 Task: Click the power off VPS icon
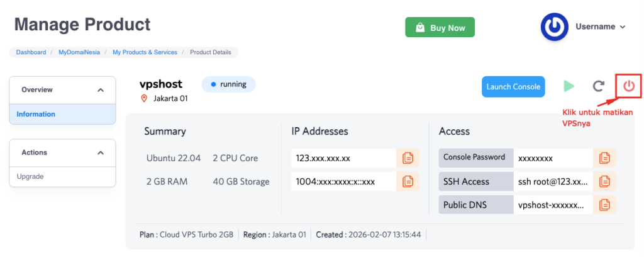click(629, 86)
